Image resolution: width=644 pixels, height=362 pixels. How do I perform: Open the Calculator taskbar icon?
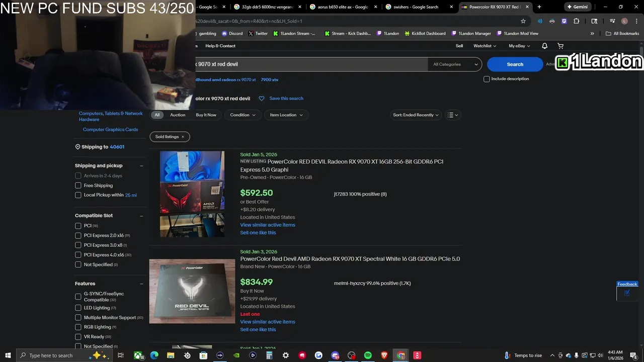click(x=269, y=355)
